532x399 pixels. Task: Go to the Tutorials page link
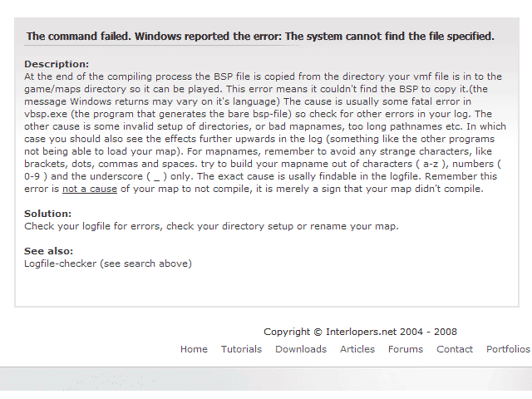[241, 349]
